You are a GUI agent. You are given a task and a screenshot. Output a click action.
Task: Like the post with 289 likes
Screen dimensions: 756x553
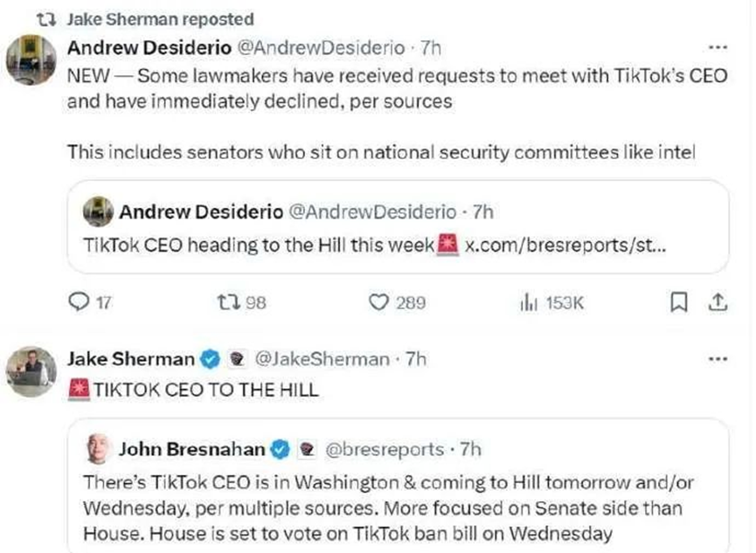coord(378,302)
